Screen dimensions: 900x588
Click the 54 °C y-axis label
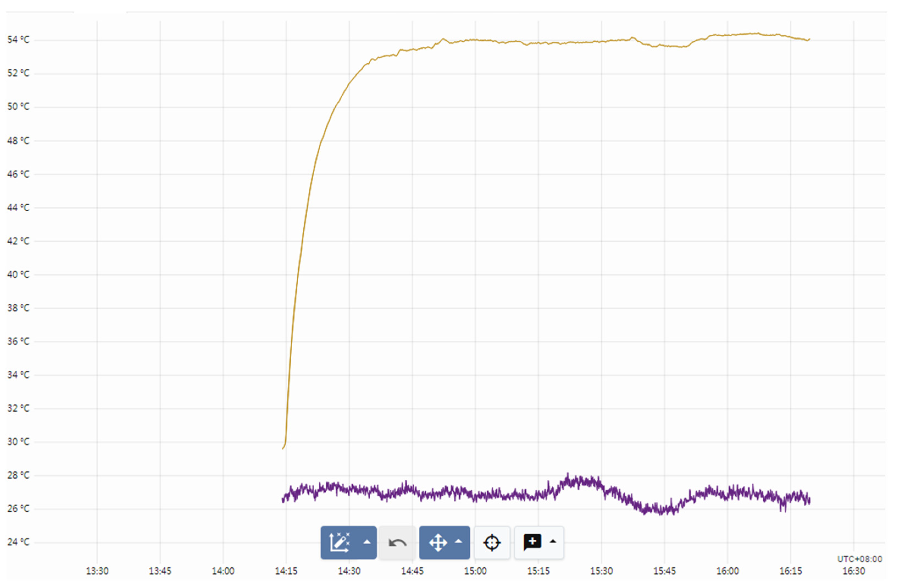18,40
